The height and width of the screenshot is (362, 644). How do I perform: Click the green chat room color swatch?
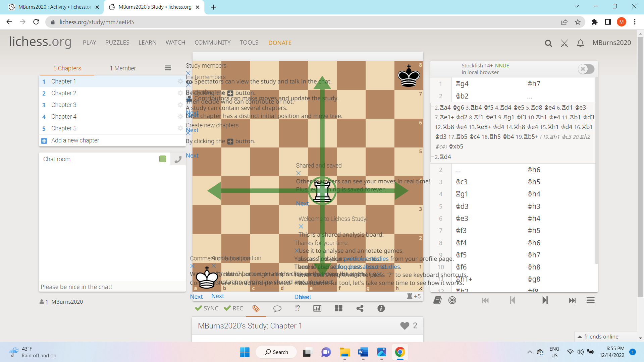click(163, 159)
